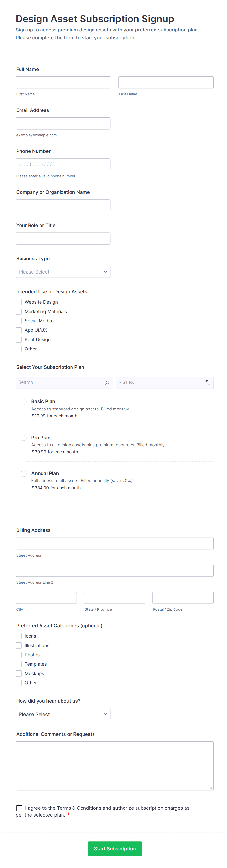This screenshot has height=868, width=227.
Task: Open the Business Type dropdown
Action: (63, 272)
